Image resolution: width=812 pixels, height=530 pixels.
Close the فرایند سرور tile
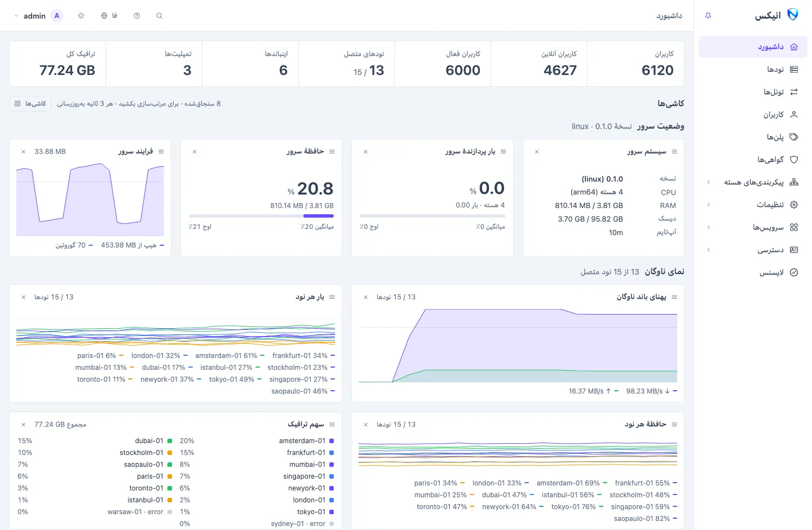tap(23, 152)
